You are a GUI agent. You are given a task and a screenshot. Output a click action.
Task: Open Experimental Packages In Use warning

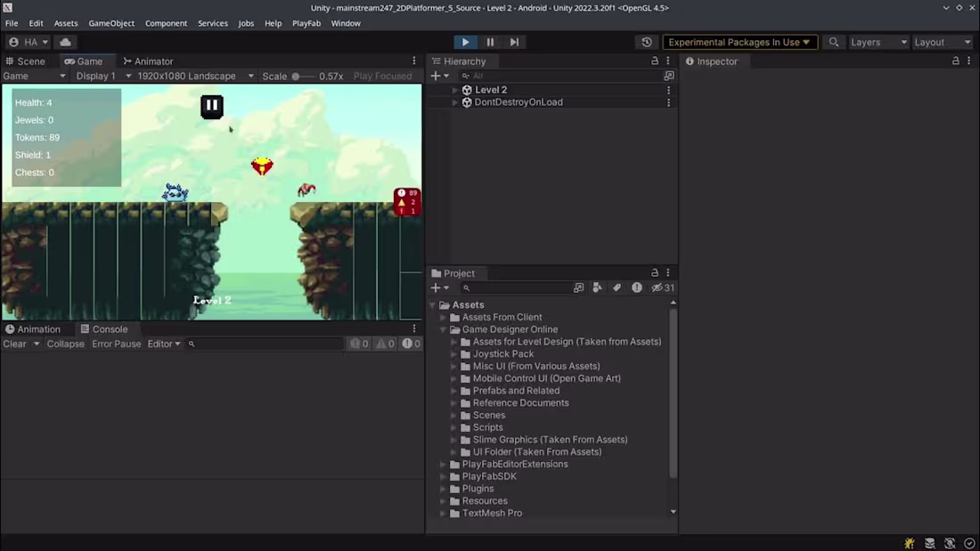[x=739, y=41]
